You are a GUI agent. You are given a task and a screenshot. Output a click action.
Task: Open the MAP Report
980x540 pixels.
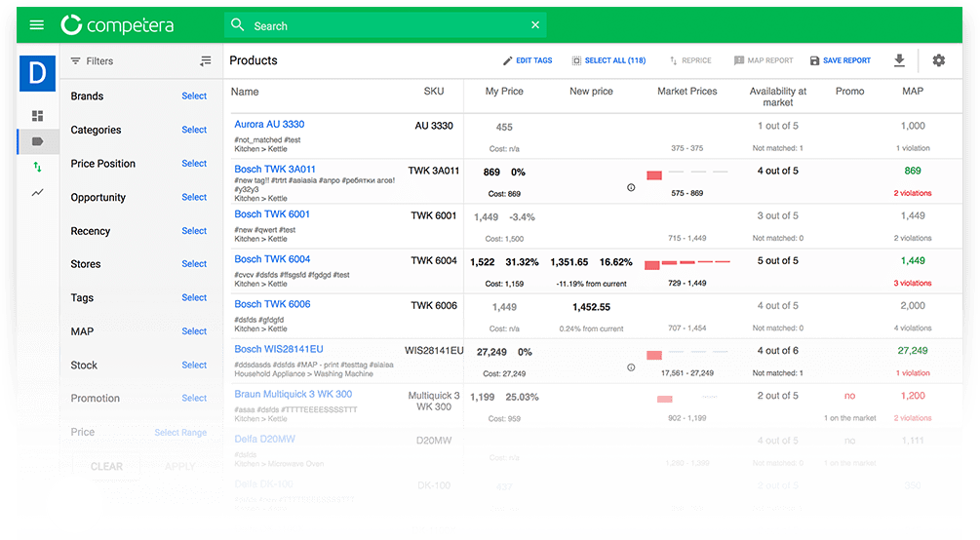click(764, 60)
